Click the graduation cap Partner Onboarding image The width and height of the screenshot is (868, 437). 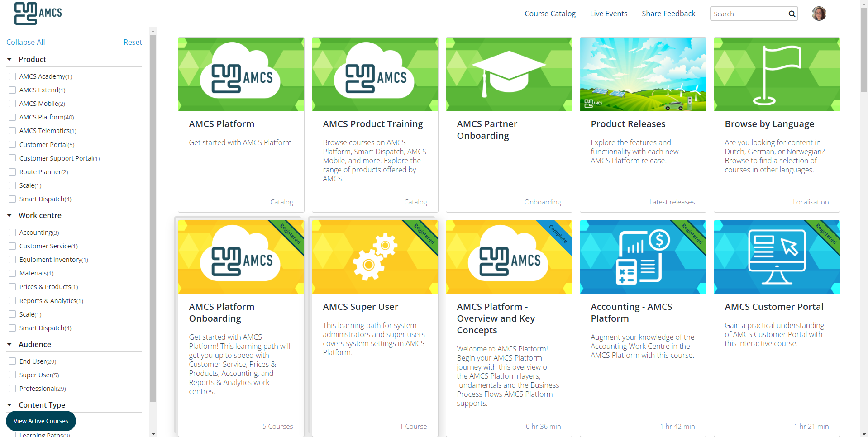click(x=509, y=74)
